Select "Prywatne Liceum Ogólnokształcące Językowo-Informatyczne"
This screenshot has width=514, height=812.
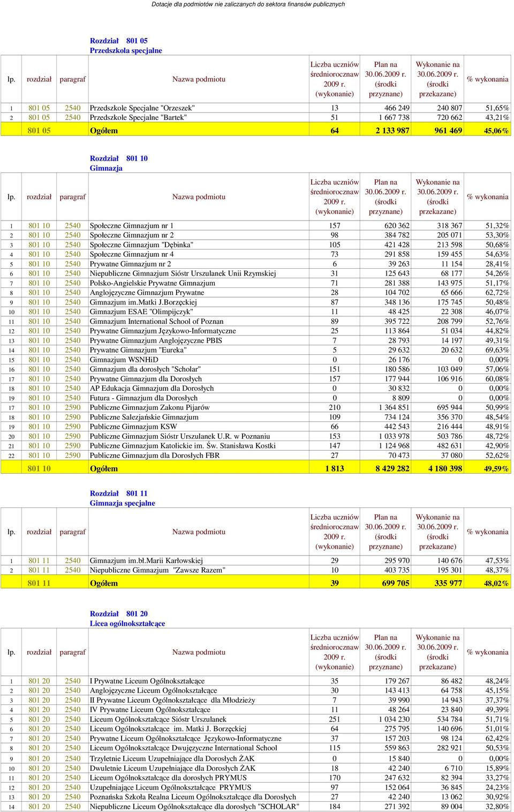pyautogui.click(x=186, y=740)
